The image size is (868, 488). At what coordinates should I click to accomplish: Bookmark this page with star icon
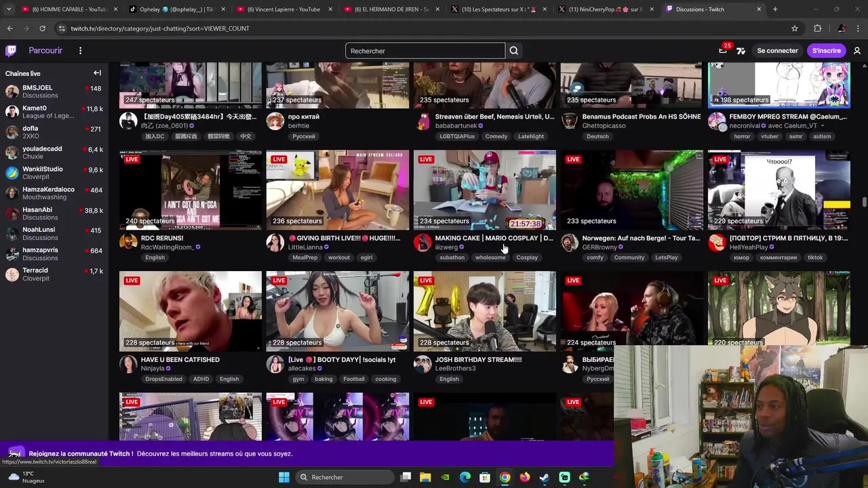coord(795,28)
